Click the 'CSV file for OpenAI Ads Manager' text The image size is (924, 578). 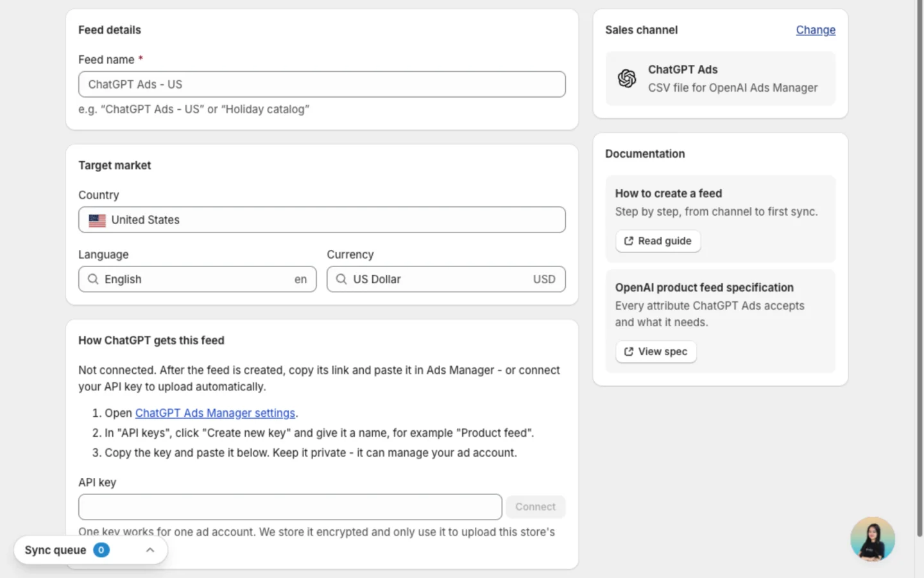733,88
